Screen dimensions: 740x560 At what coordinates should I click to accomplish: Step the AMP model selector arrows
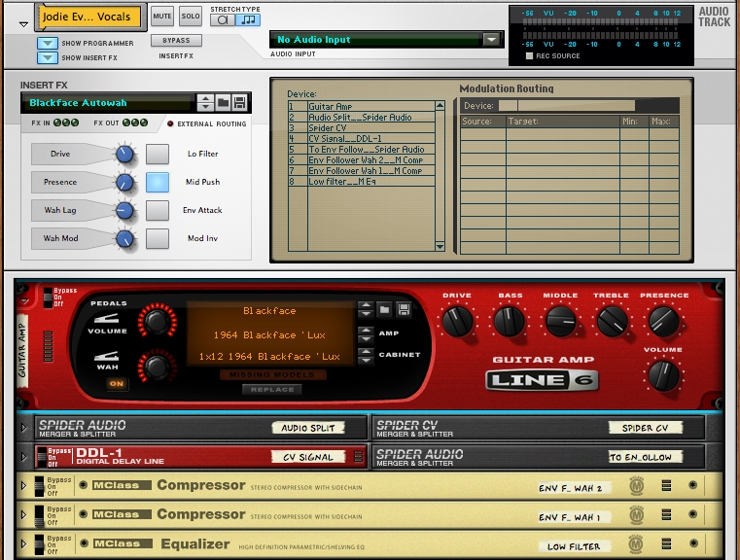click(366, 334)
